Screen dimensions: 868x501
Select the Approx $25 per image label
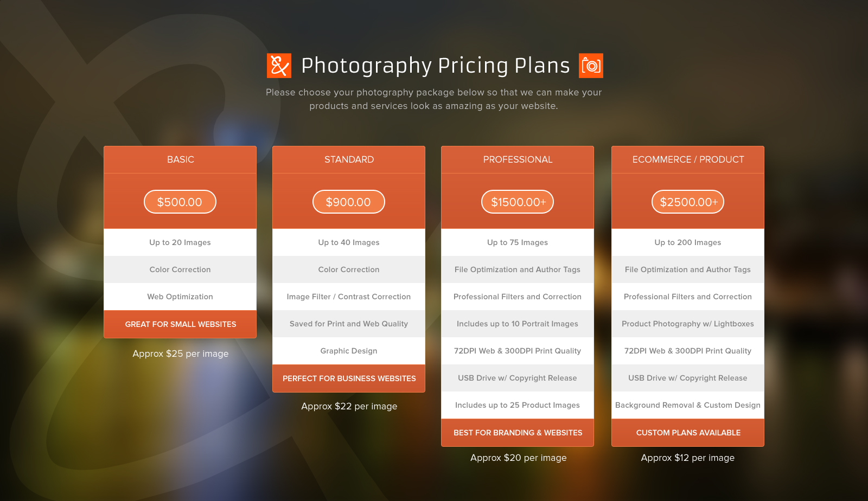coord(180,354)
